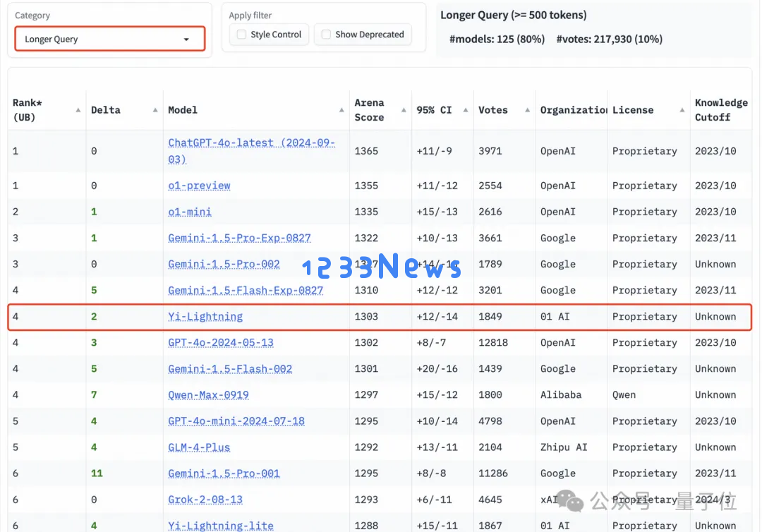This screenshot has height=532, width=762.
Task: Select the +6/-11 confidence interval cell
Action: 434,500
